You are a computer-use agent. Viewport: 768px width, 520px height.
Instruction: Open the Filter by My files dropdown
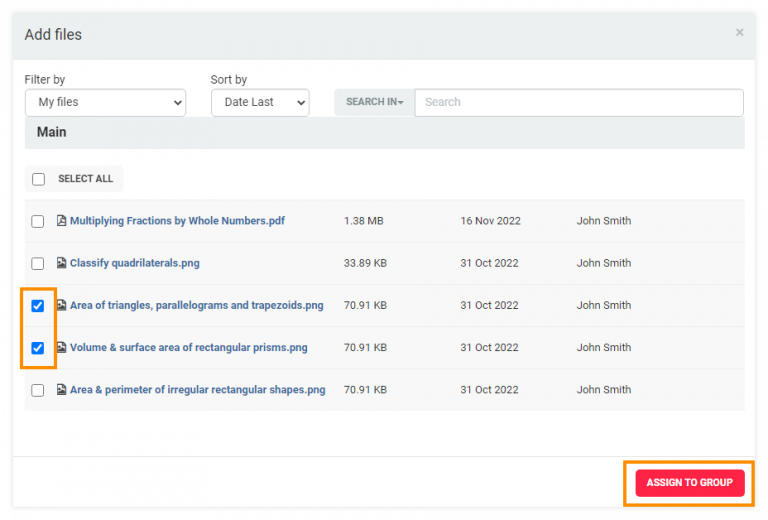[105, 102]
